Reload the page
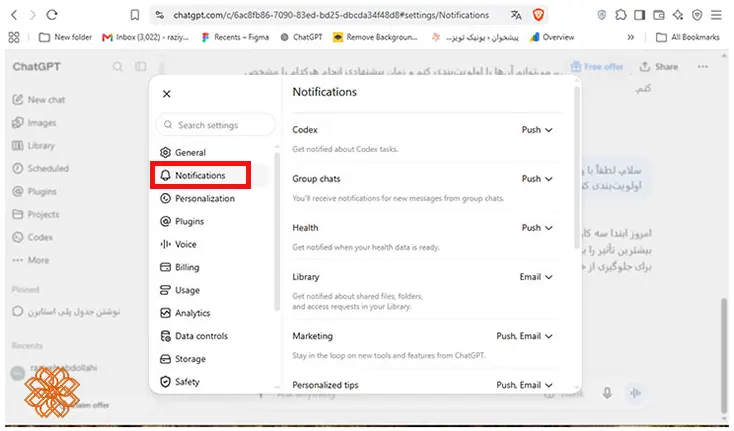Screen dimensions: 734x431 (51, 15)
